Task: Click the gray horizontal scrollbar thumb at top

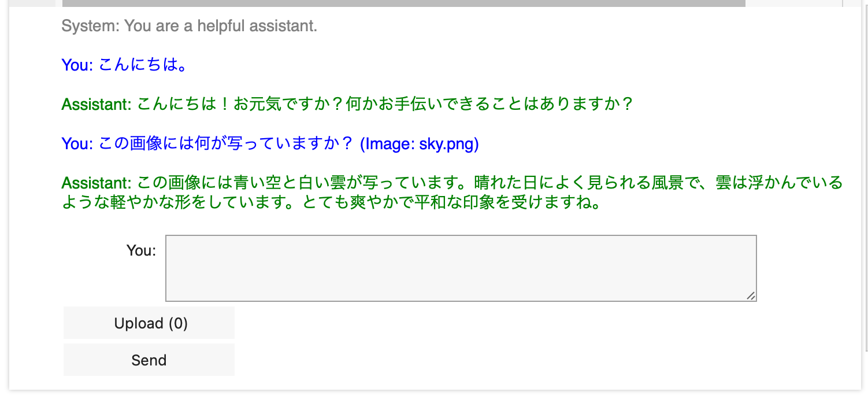Action: click(403, 3)
